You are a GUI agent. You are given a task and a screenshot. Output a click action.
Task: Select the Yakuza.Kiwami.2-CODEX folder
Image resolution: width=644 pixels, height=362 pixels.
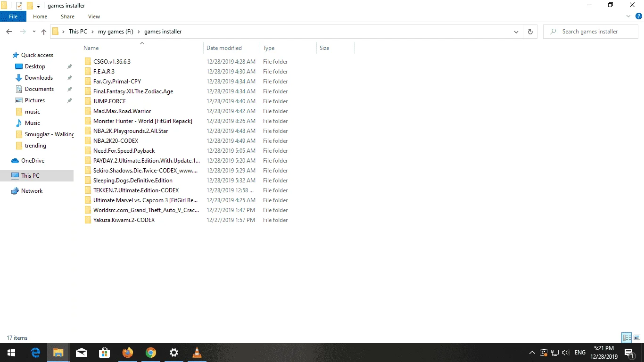(x=124, y=220)
